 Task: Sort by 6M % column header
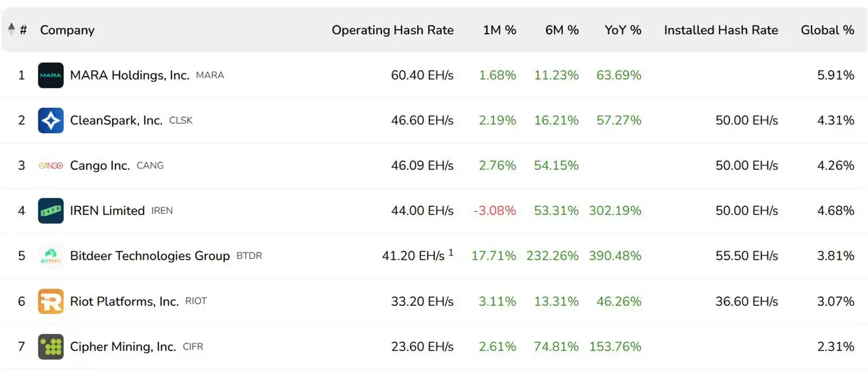tap(562, 30)
